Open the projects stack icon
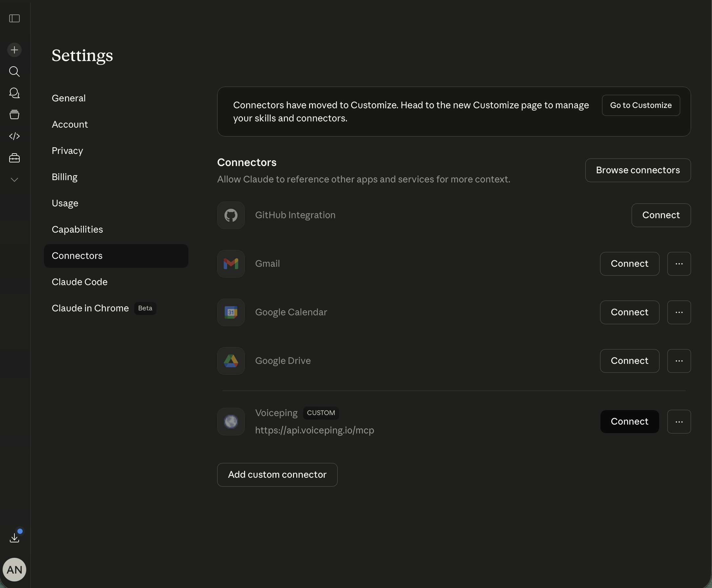The height and width of the screenshot is (588, 712). [x=14, y=115]
